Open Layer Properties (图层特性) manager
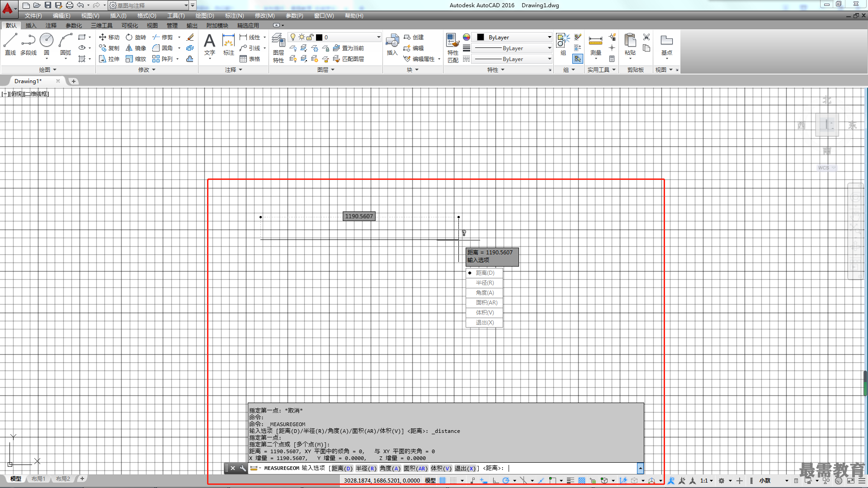 [278, 48]
